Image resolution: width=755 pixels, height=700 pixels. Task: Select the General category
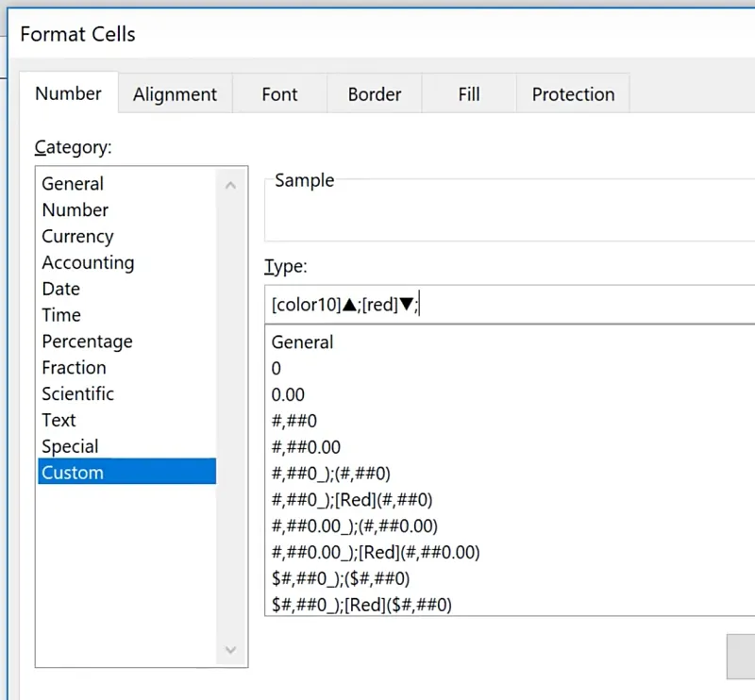[73, 184]
